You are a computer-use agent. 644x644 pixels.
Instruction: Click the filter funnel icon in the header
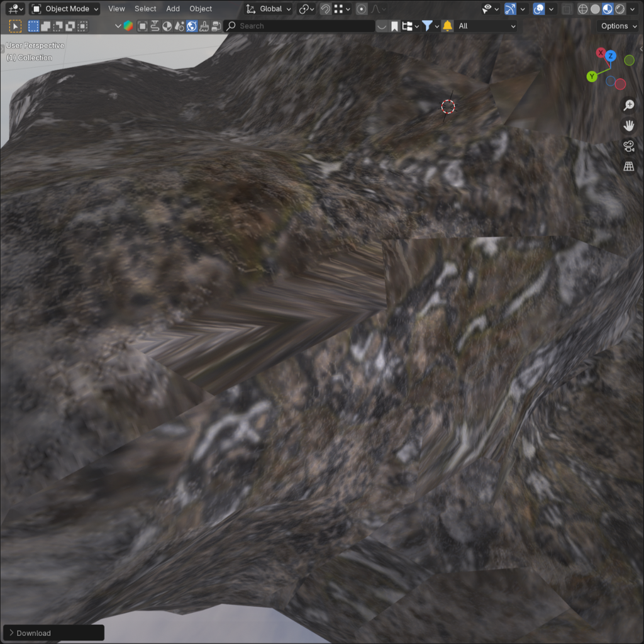[x=428, y=26]
